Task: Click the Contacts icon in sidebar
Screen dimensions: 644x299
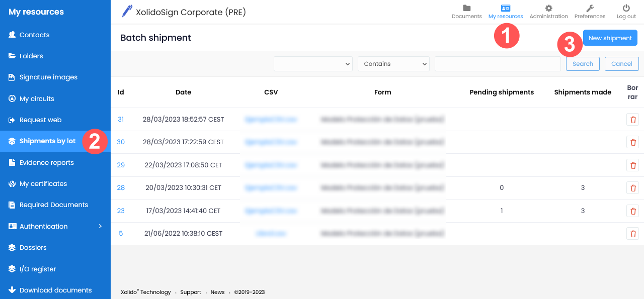Action: tap(12, 35)
